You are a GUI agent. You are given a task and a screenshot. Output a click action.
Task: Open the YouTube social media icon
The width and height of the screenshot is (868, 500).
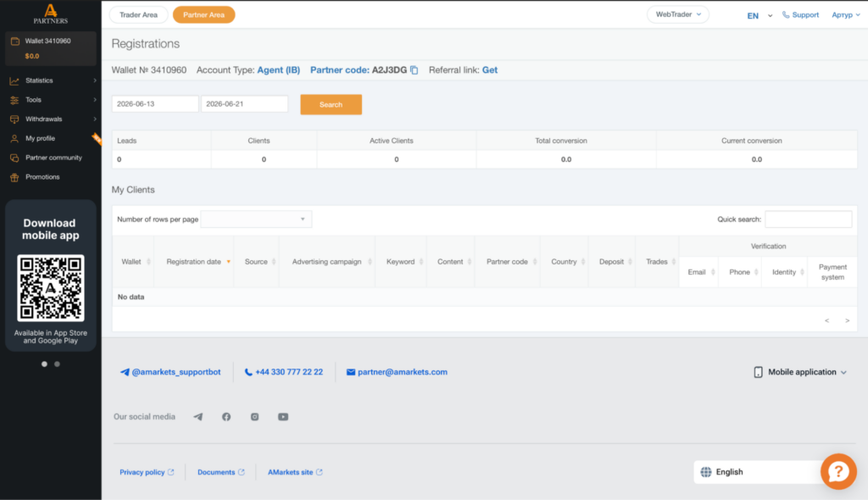click(x=283, y=417)
